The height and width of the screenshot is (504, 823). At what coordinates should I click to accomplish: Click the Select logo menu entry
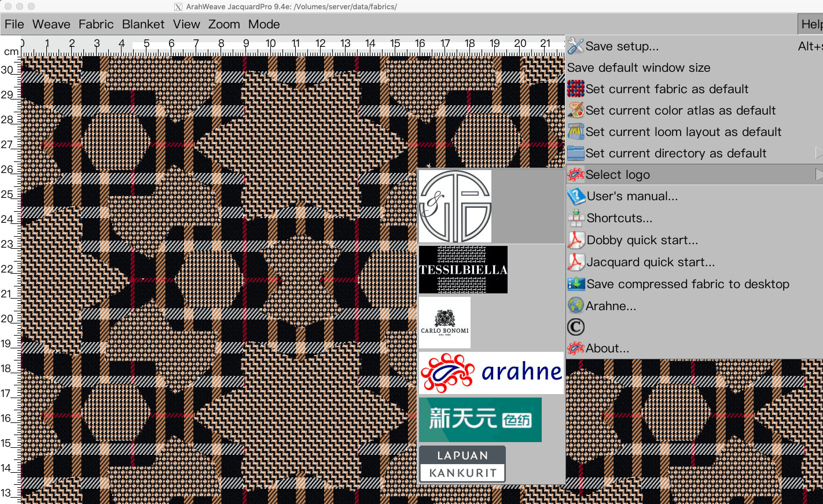(x=694, y=174)
